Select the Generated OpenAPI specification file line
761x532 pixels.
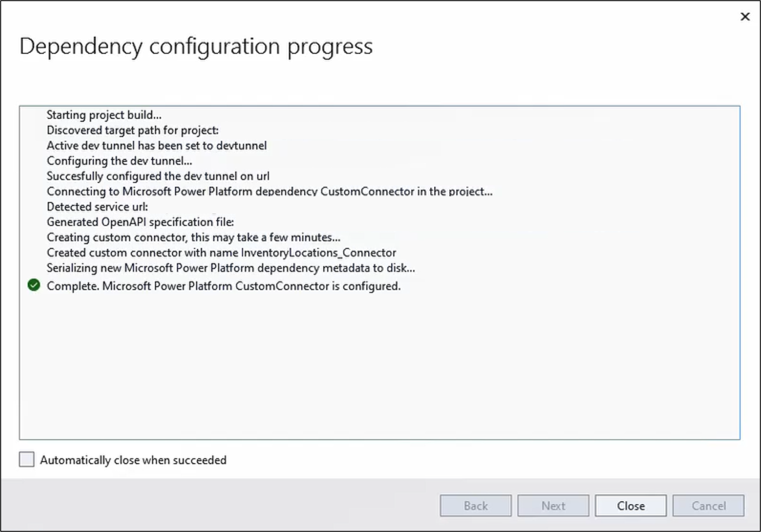(140, 222)
